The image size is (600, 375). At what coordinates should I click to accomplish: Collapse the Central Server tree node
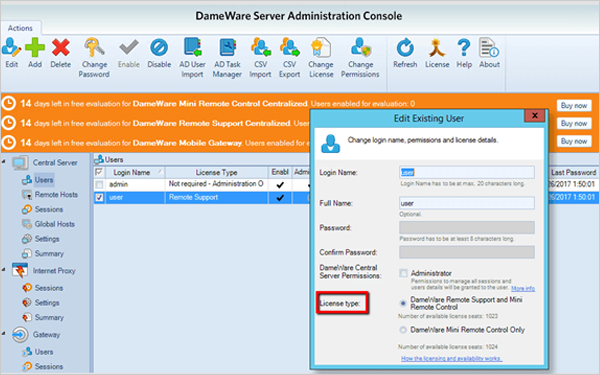(x=4, y=162)
